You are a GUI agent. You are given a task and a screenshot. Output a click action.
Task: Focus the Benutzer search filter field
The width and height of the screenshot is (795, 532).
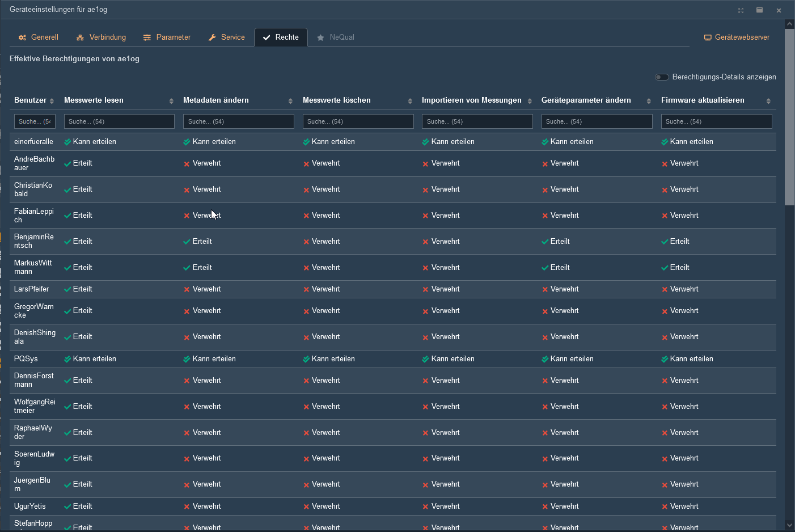point(35,121)
